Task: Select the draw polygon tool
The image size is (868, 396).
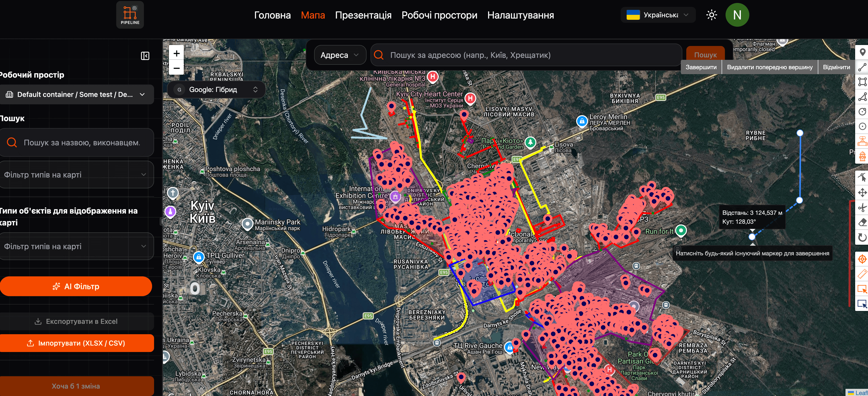Action: tap(862, 97)
